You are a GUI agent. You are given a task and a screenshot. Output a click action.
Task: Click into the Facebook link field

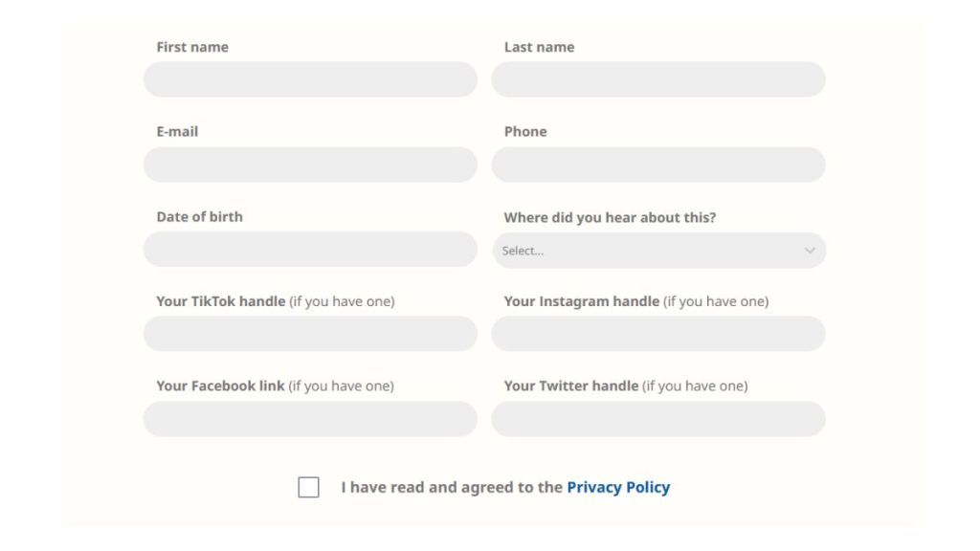click(x=310, y=419)
